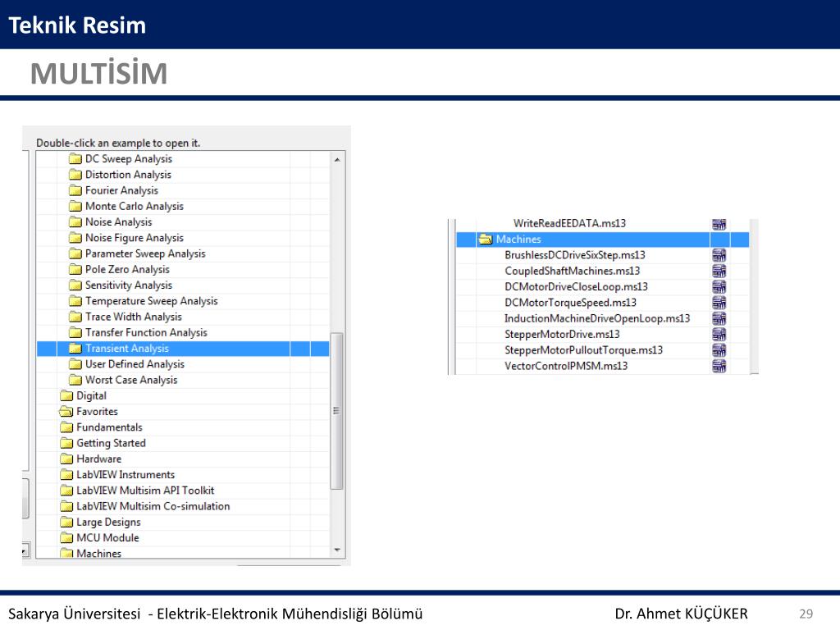Click the circuit icon beside DCMotorDriveCloseLoop.ms13
Viewport: 840px width, 630px height.
[719, 286]
